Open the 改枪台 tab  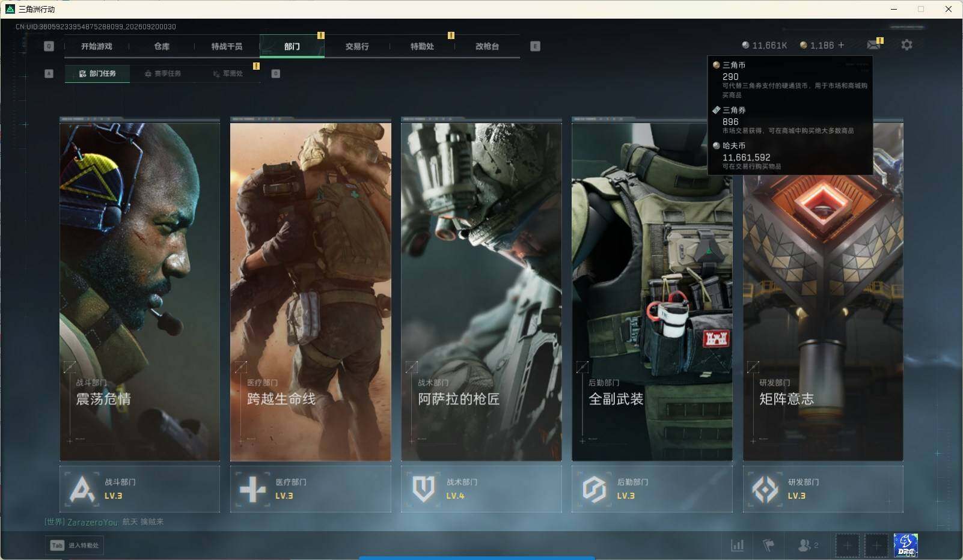click(487, 46)
